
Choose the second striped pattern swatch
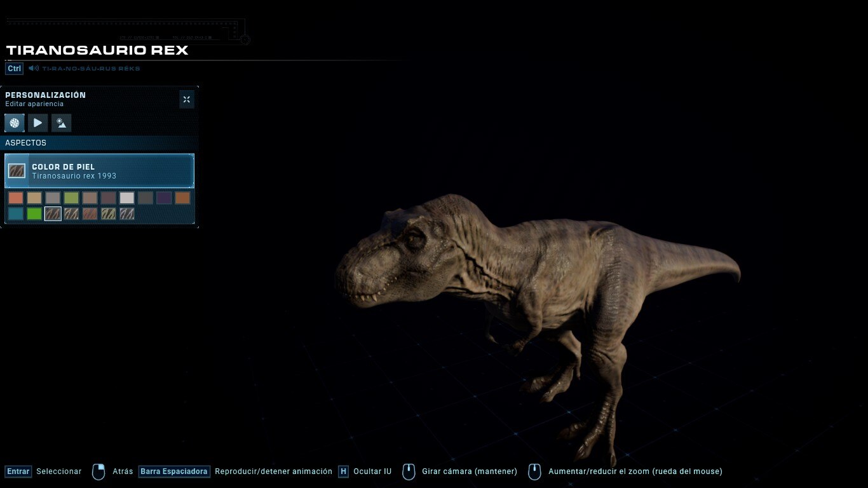click(71, 213)
